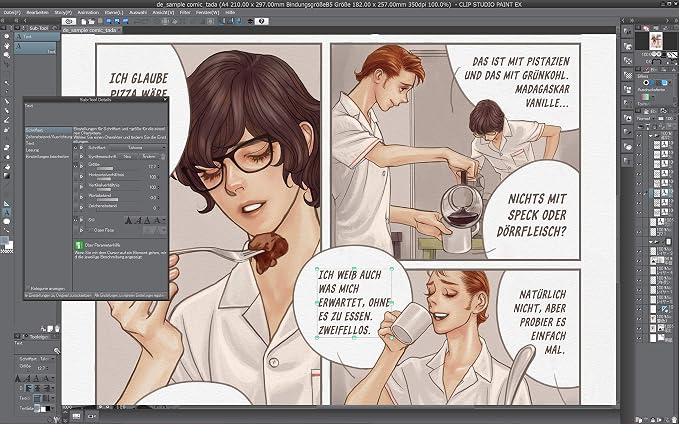The height and width of the screenshot is (424, 679).
Task: Select the Gradient tool
Action: click(6, 175)
